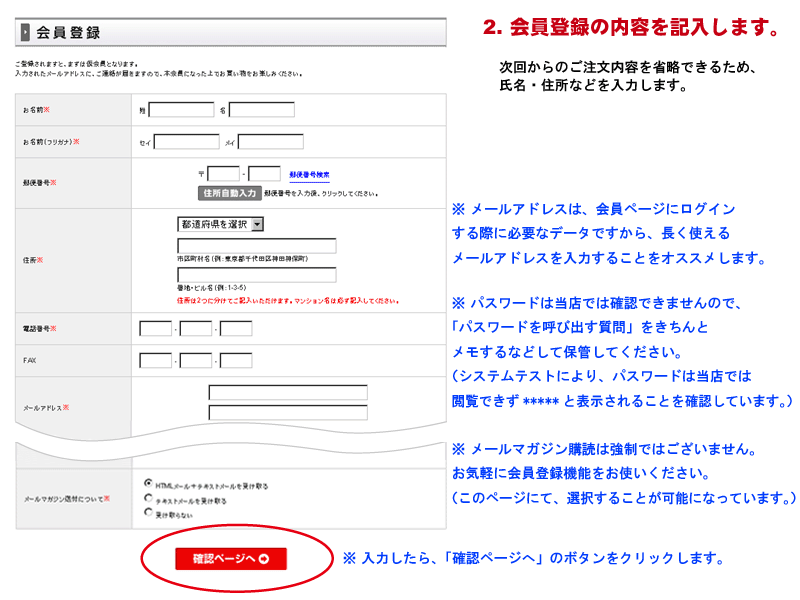Click the first 電話番号 box

pyautogui.click(x=156, y=329)
